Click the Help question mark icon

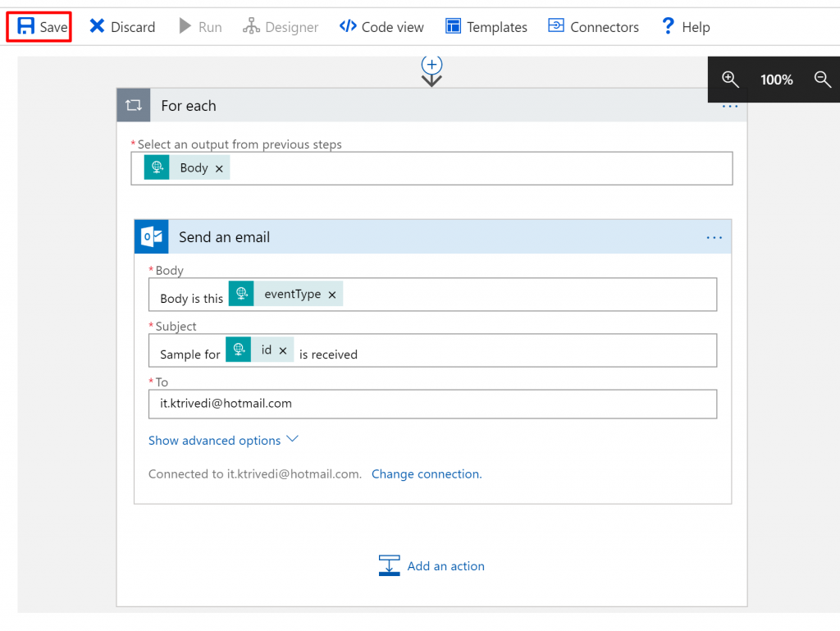point(668,25)
